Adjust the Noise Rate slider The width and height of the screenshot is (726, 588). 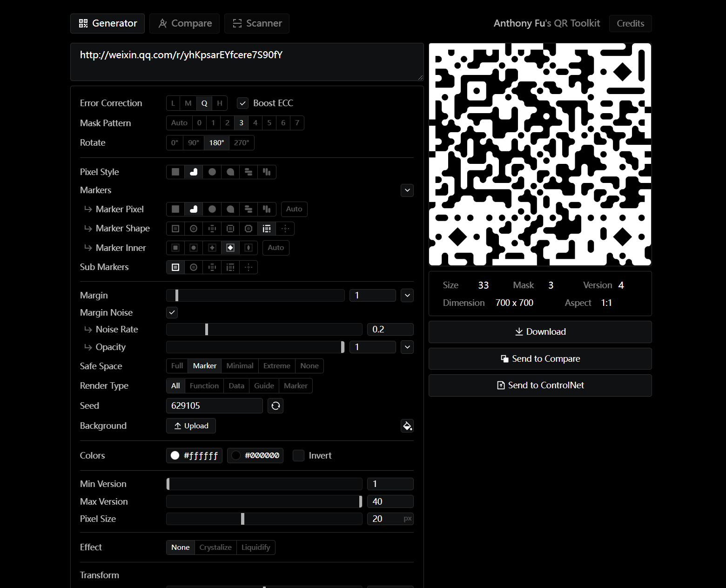(x=264, y=330)
